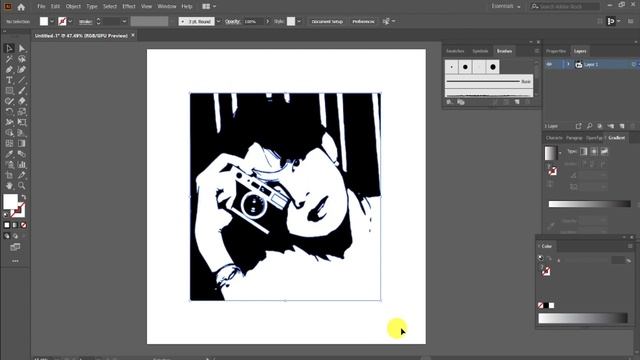Set Freeform gradient type
Image resolution: width=640 pixels, height=360 pixels.
pos(604,151)
